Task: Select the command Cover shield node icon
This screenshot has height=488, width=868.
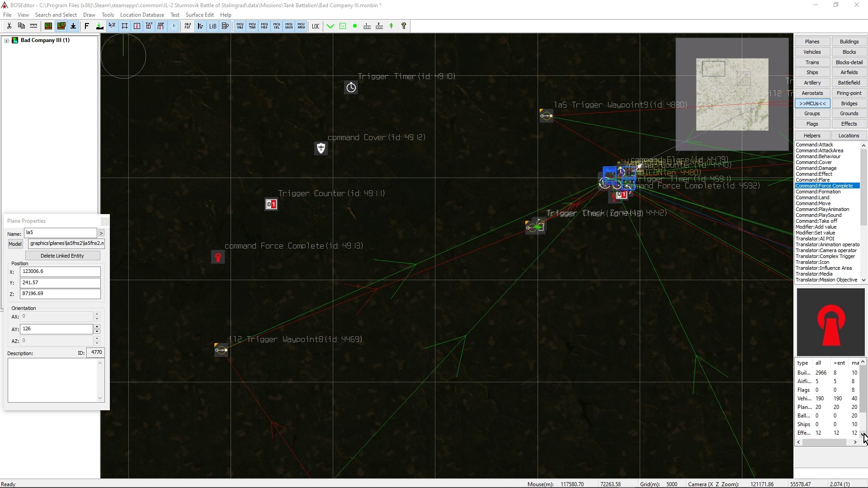Action: coord(321,148)
